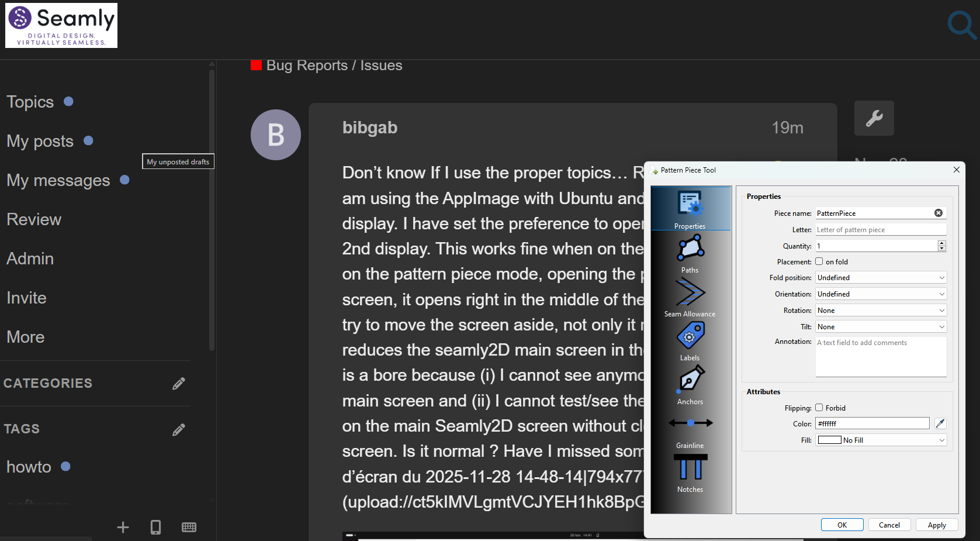Open the Orientation dropdown

881,294
